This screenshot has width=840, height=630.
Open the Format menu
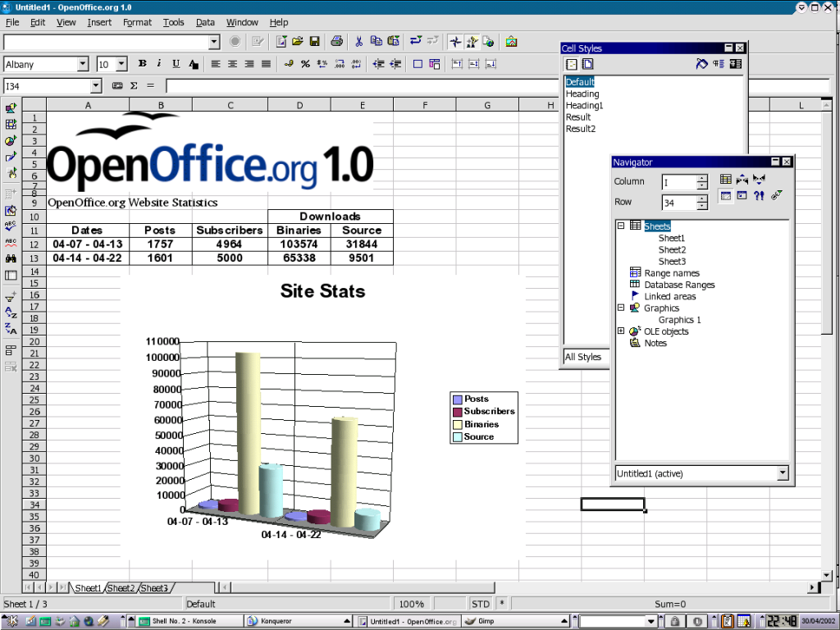[x=137, y=22]
